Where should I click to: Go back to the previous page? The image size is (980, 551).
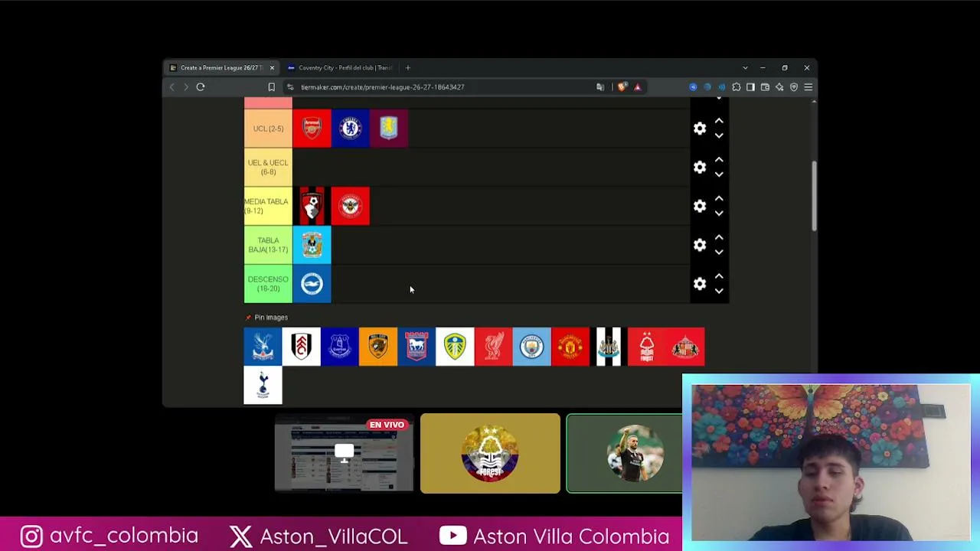(171, 87)
